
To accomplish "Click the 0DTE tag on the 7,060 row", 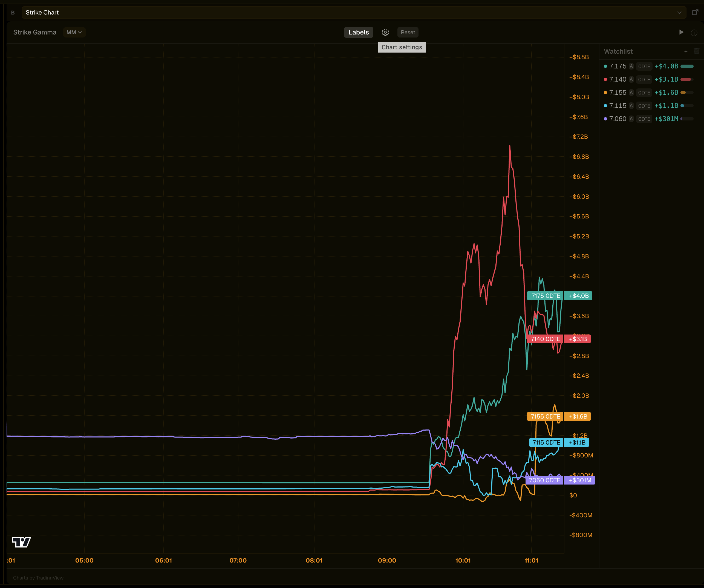I will point(644,119).
